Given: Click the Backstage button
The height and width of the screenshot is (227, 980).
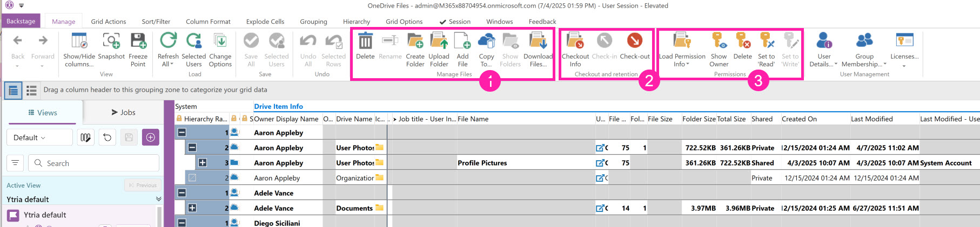Looking at the screenshot, I should [x=21, y=21].
